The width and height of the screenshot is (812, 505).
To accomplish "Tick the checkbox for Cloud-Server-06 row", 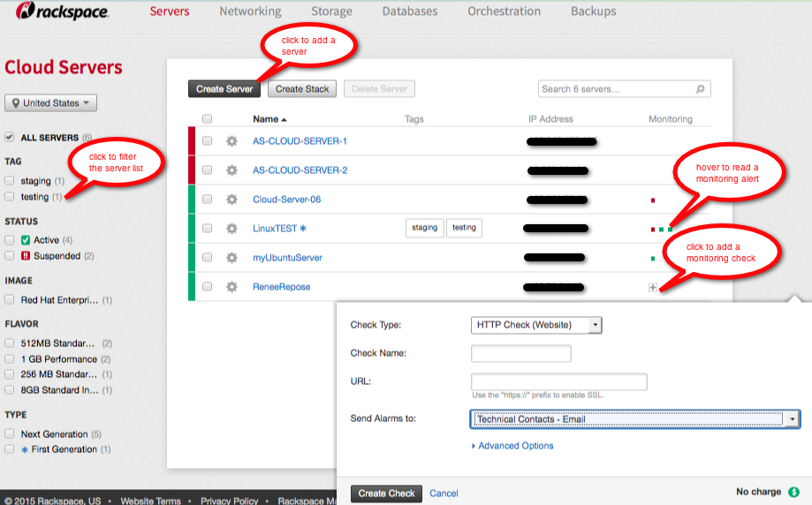I will [x=207, y=200].
